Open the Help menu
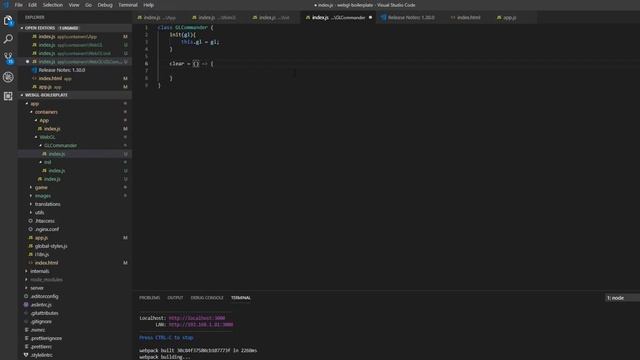 click(x=149, y=5)
